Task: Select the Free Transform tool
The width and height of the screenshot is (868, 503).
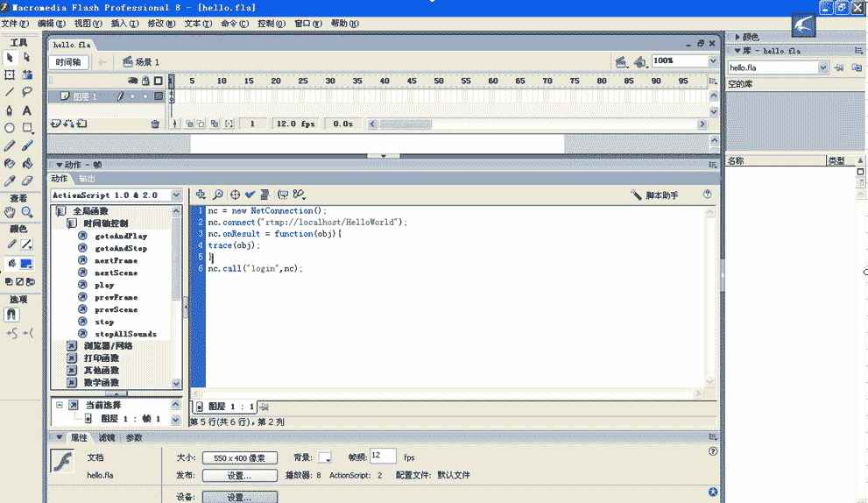Action: pyautogui.click(x=10, y=74)
